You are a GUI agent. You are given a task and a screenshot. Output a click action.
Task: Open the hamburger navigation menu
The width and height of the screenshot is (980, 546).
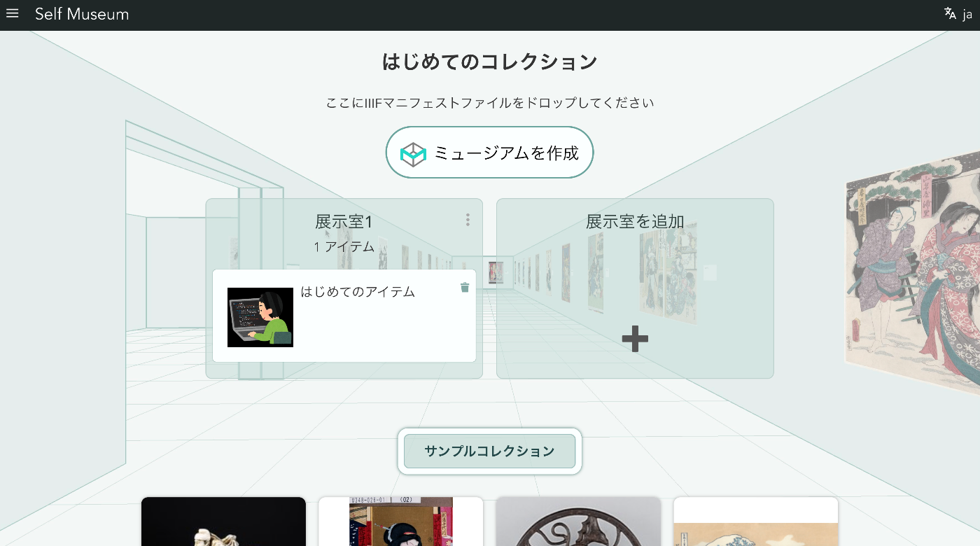pyautogui.click(x=12, y=14)
